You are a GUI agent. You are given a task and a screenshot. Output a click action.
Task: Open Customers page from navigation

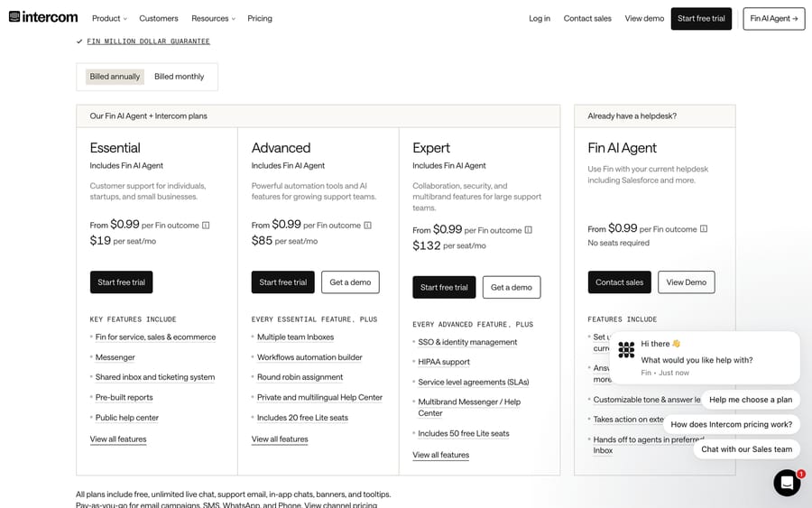point(159,18)
